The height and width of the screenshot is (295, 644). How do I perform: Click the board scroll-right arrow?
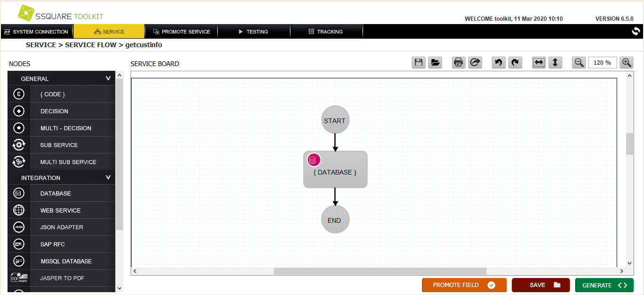(622, 271)
